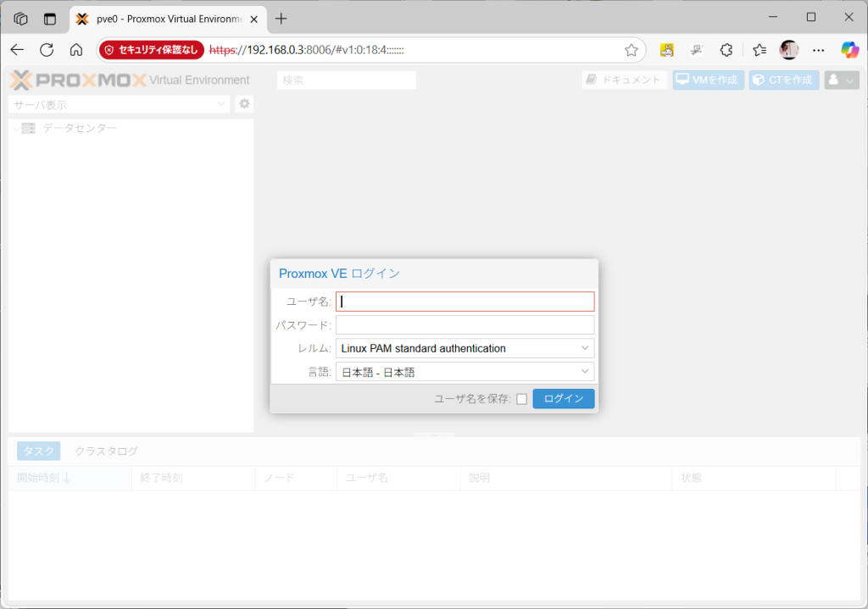The image size is (868, 609).
Task: Open the browser profile avatar
Action: [789, 50]
